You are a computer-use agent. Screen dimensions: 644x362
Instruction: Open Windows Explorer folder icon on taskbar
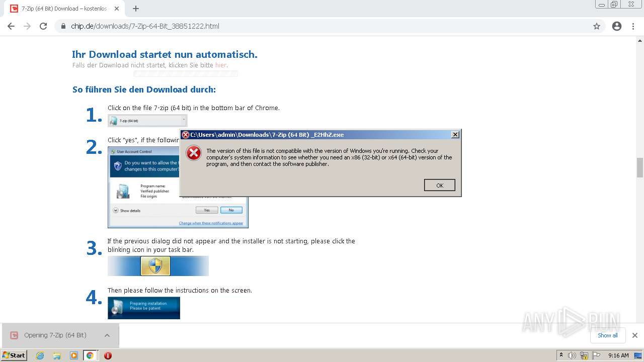point(57,355)
